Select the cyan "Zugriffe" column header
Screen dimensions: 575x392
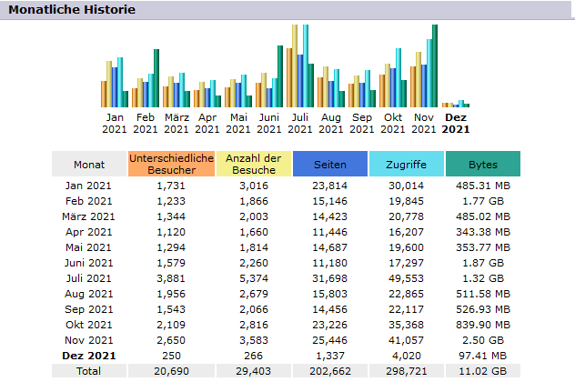406,165
